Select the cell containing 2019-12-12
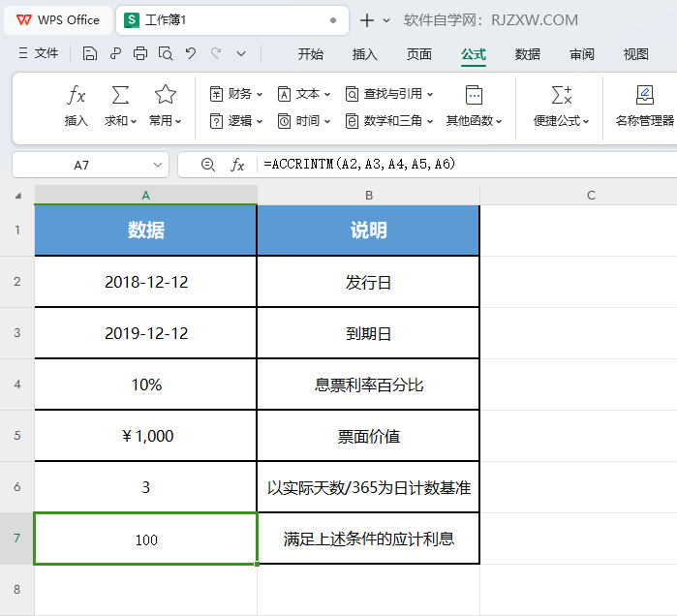The height and width of the screenshot is (616, 677). (x=146, y=333)
